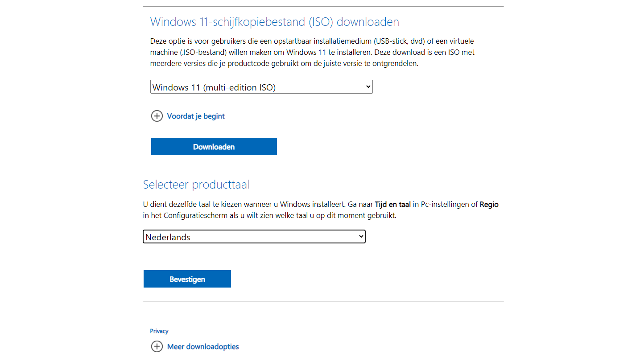Click the arrow on the Nederlands selector

point(361,237)
